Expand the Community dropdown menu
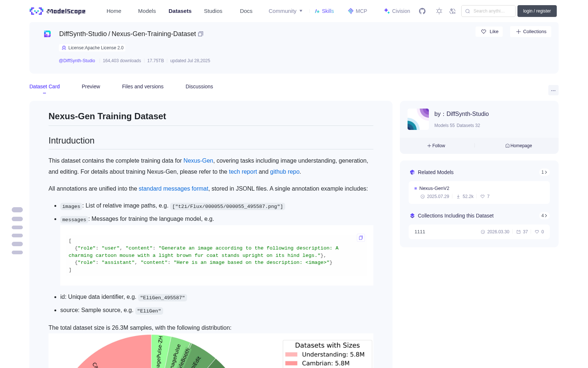588x368 pixels. point(286,11)
